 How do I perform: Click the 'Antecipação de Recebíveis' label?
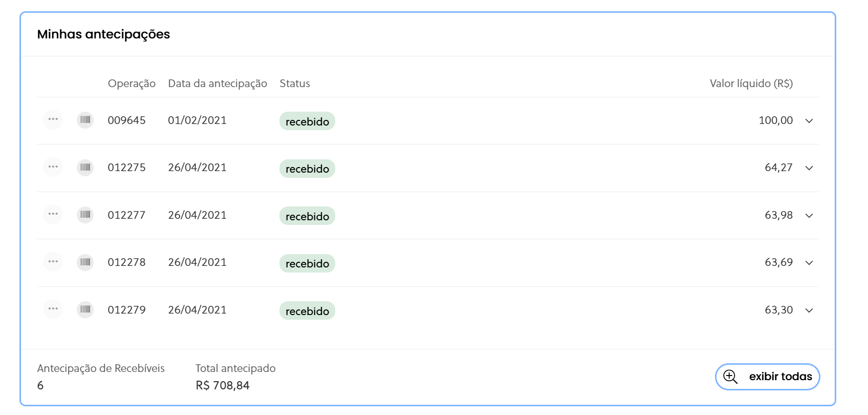pyautogui.click(x=101, y=368)
